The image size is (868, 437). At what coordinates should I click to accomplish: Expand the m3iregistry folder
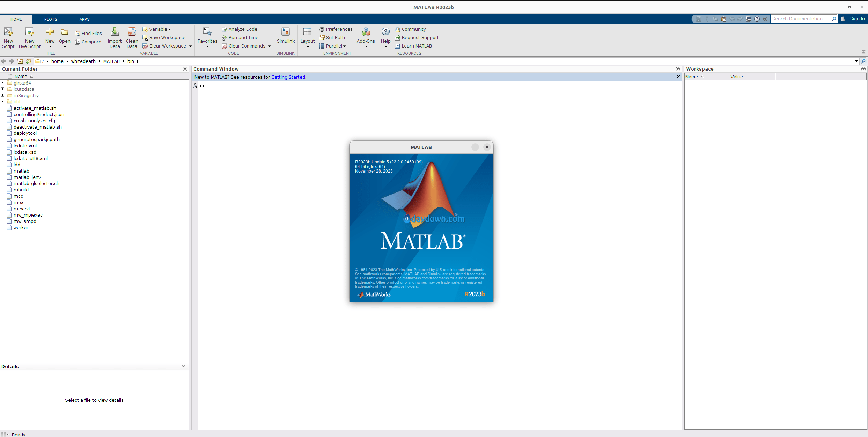pos(3,95)
